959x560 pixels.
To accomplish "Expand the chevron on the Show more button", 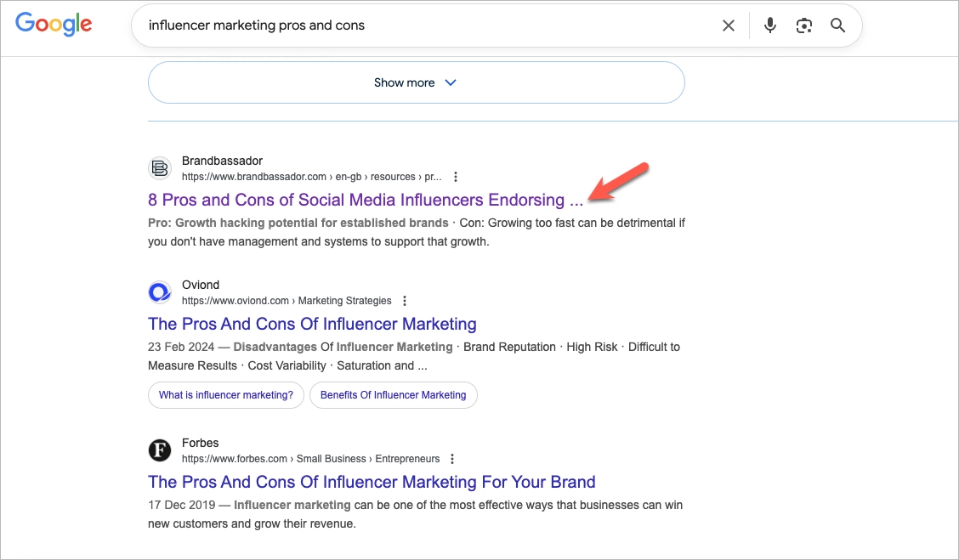I will (x=451, y=82).
